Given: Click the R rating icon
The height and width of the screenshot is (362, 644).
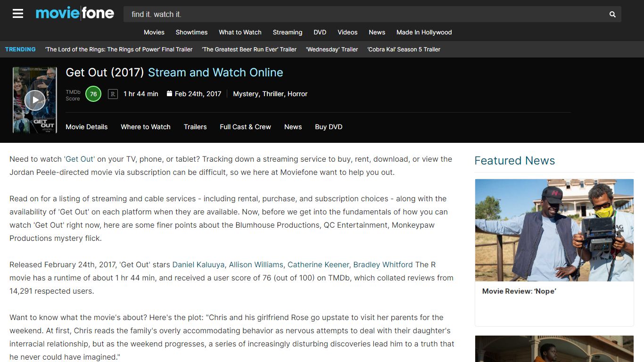Looking at the screenshot, I should (113, 94).
